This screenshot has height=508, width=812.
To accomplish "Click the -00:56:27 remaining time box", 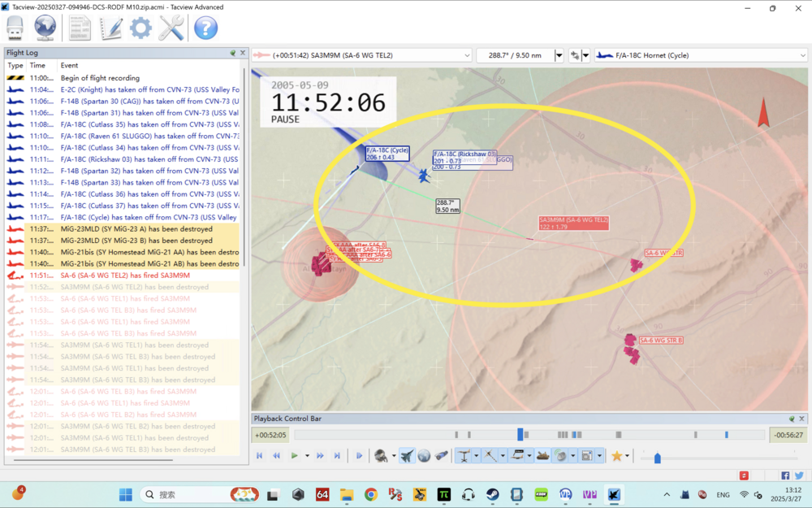I will pos(788,435).
